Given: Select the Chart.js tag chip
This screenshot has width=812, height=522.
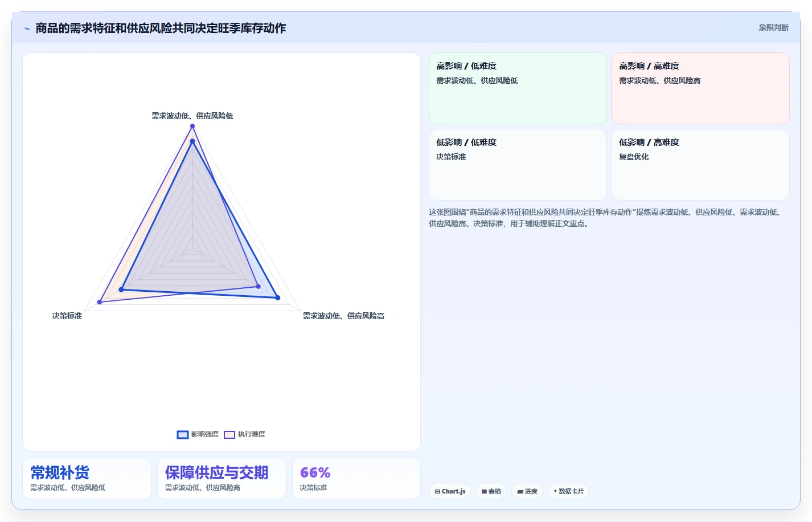Looking at the screenshot, I should [x=450, y=491].
